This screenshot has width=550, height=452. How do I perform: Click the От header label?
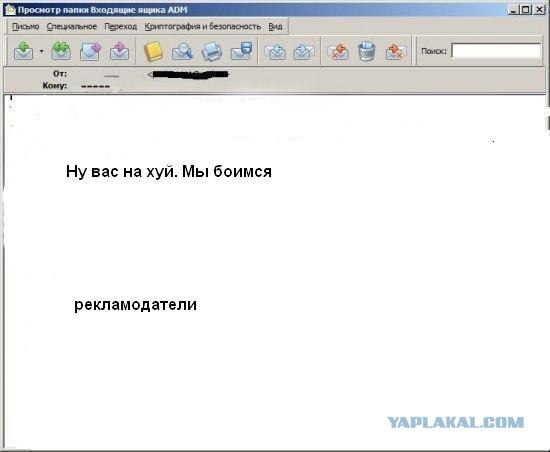60,74
